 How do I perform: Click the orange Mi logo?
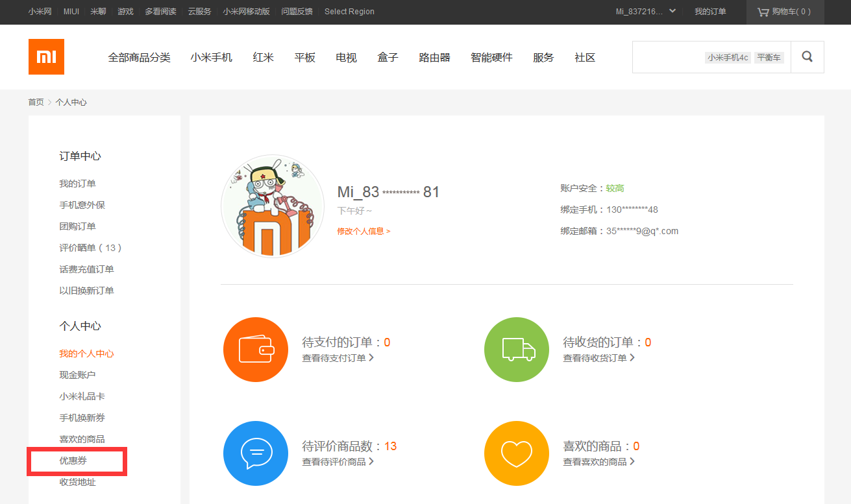tap(46, 57)
